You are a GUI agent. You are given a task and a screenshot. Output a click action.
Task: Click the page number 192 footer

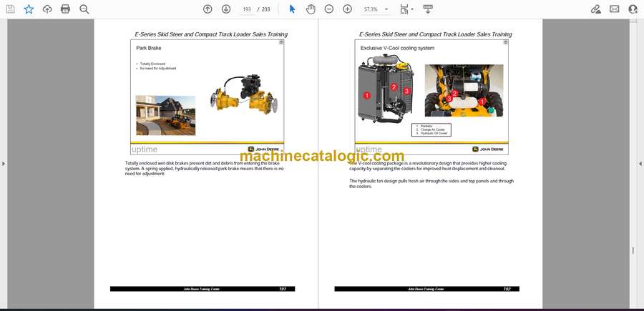tap(507, 289)
